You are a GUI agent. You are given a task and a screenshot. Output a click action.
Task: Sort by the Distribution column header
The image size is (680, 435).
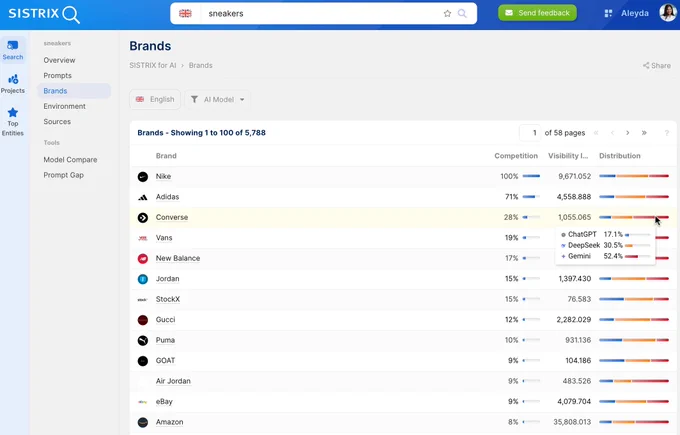(x=620, y=156)
